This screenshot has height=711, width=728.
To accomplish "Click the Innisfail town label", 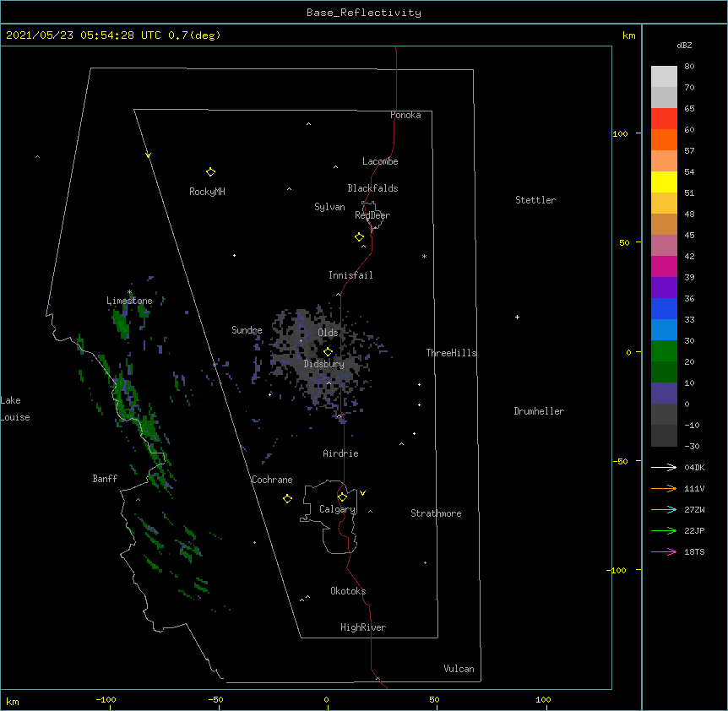I will tap(350, 275).
